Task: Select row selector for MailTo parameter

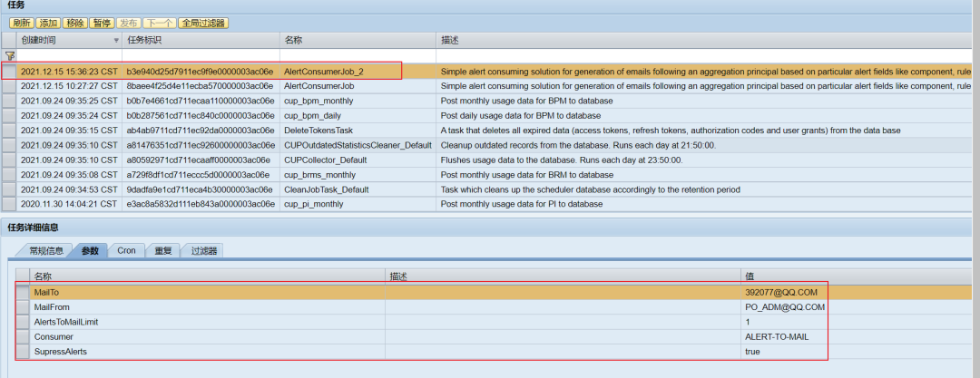Action: [23, 292]
